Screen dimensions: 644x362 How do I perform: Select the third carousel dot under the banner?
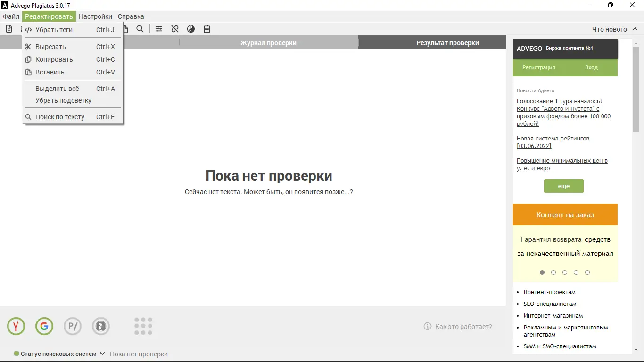(564, 272)
